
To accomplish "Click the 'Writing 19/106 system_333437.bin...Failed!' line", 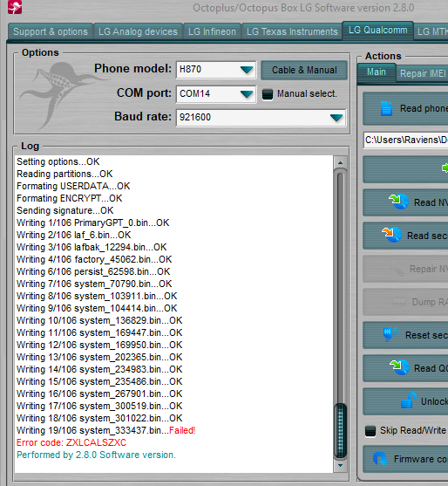I will point(105,430).
